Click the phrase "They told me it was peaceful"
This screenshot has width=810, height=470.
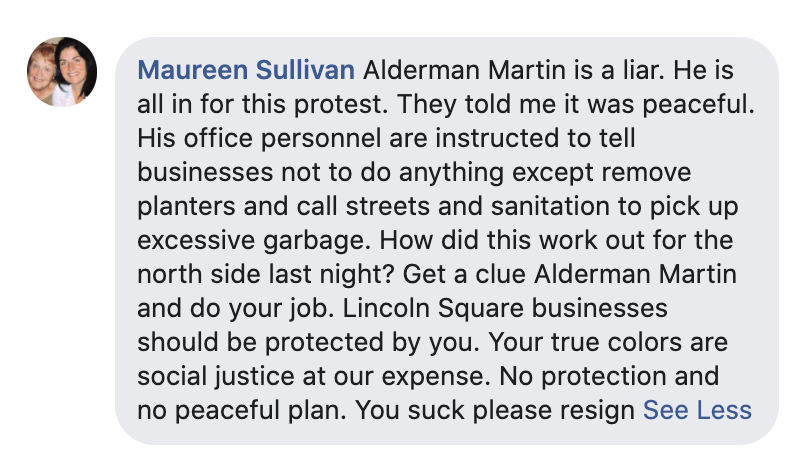click(x=575, y=104)
